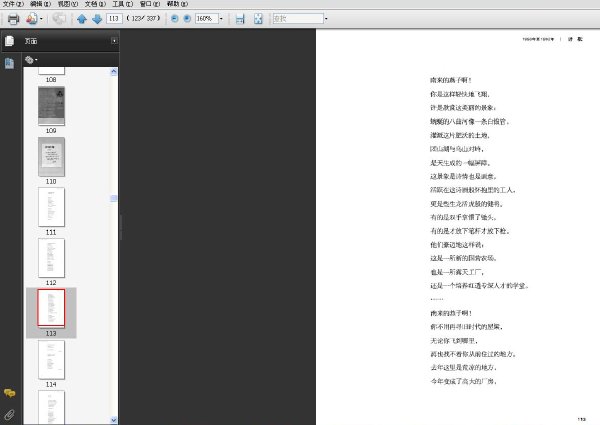
Task: Click the ellipsis line in the poem
Action: click(437, 299)
